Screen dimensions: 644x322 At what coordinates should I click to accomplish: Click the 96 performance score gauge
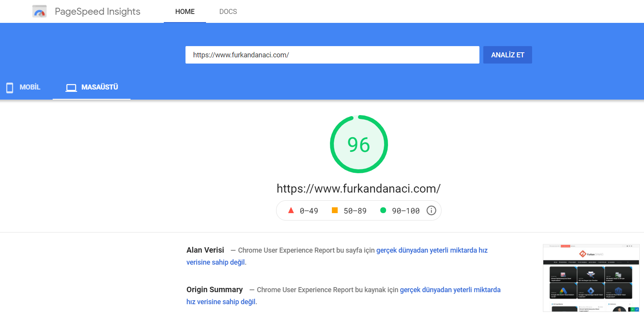point(359,144)
